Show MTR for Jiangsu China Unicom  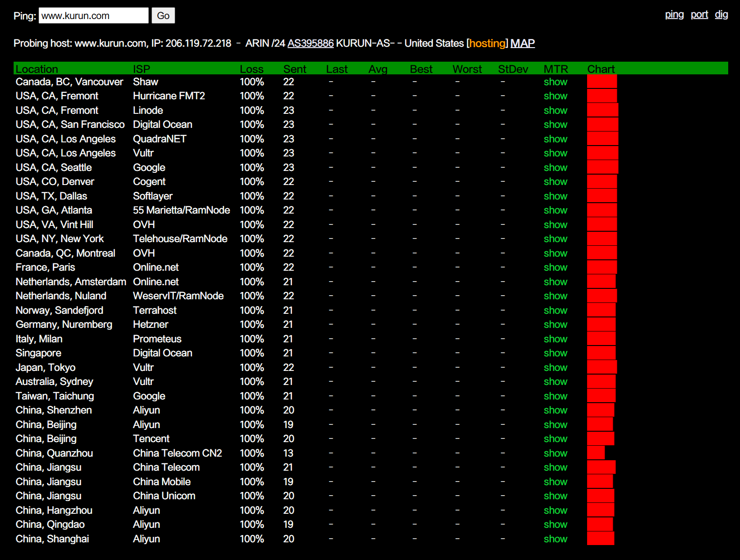[x=555, y=496]
